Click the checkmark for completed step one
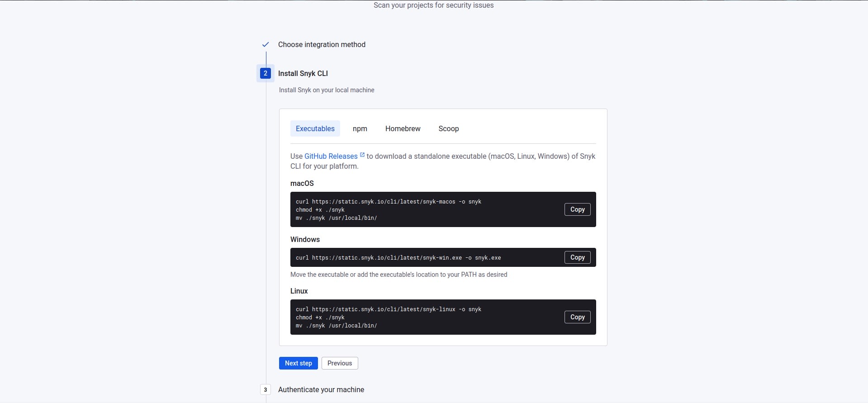The width and height of the screenshot is (868, 403). click(x=266, y=44)
